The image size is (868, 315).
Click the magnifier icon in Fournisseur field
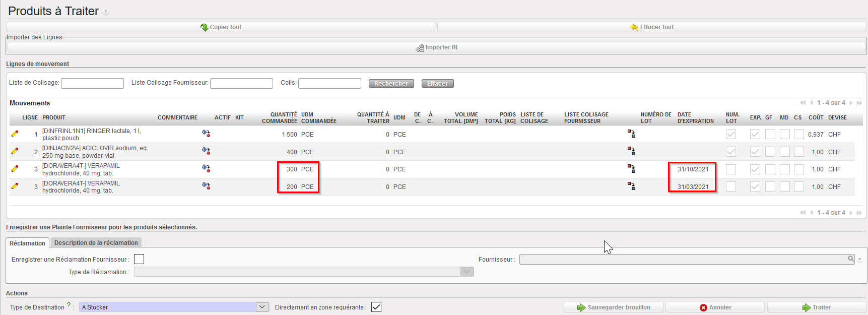click(x=850, y=259)
